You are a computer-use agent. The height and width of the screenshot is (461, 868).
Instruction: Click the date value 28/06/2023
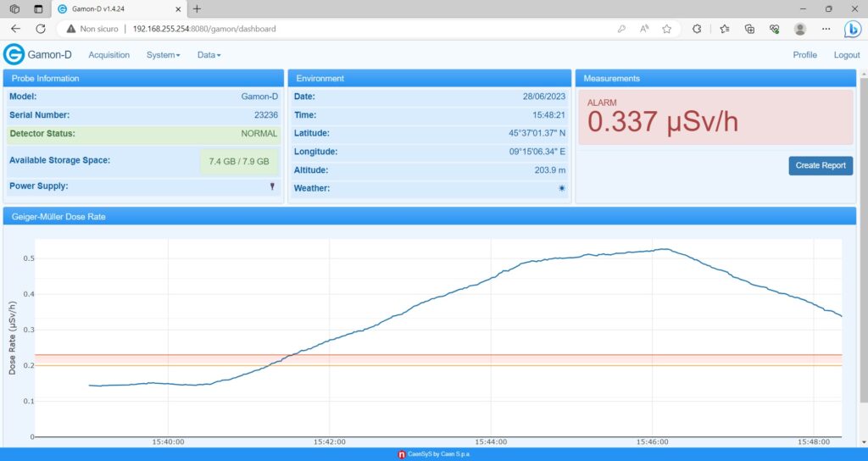(544, 97)
